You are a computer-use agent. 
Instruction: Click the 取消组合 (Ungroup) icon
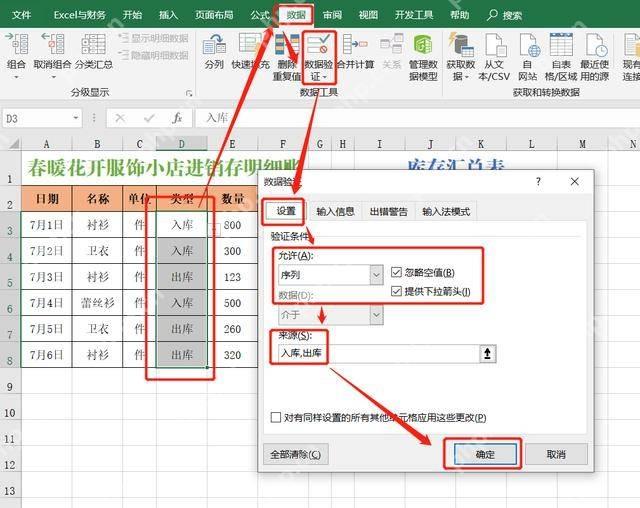click(53, 44)
